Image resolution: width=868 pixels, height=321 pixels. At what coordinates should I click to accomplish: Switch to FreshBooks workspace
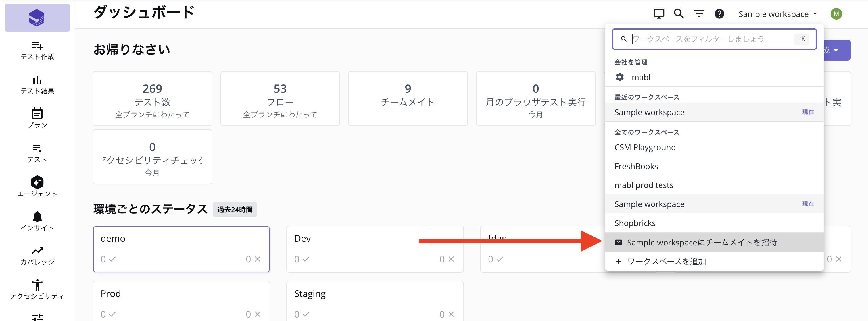tap(714, 166)
